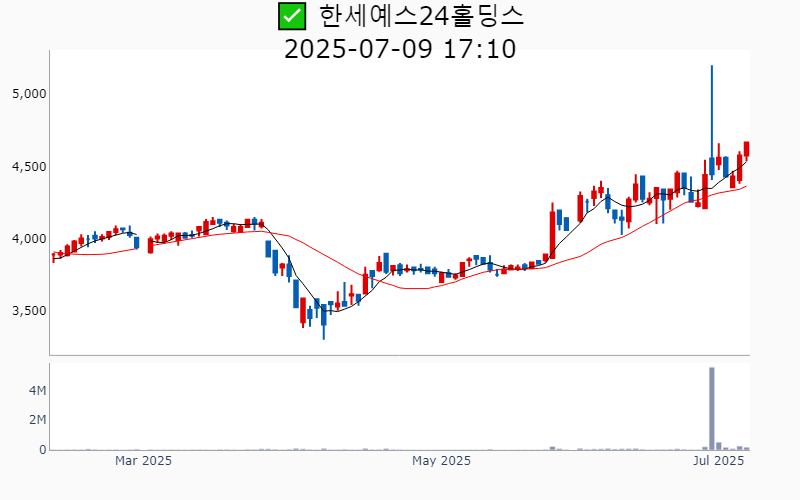The width and height of the screenshot is (800, 500).
Task: Click the 4M volume axis label
Action: tap(37, 391)
